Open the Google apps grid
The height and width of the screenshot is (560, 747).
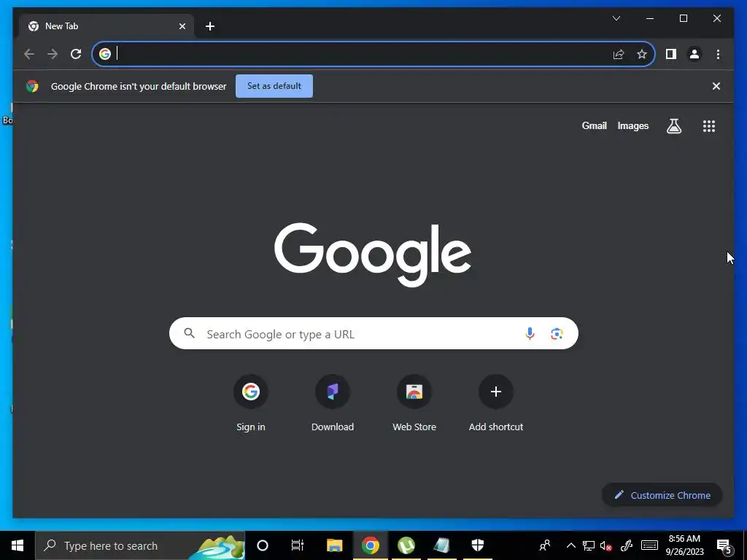[x=709, y=126]
